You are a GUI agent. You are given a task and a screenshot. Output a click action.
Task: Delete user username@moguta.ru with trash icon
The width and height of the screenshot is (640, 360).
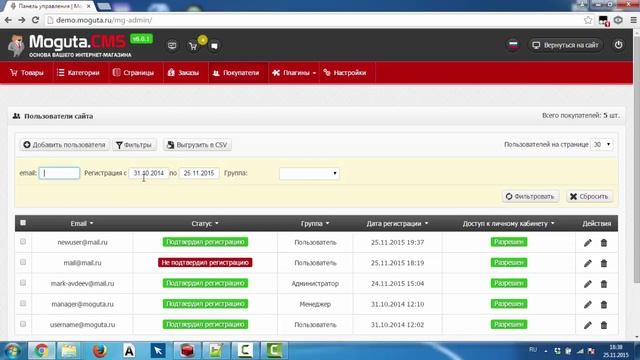604,325
